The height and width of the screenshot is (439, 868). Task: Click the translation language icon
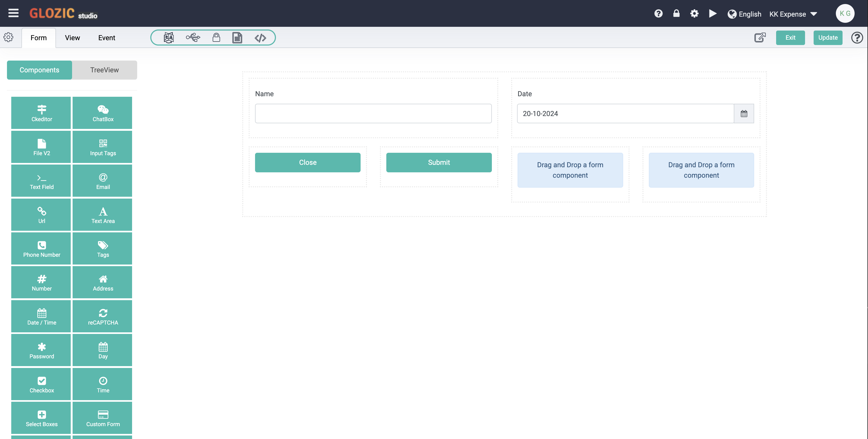(169, 38)
